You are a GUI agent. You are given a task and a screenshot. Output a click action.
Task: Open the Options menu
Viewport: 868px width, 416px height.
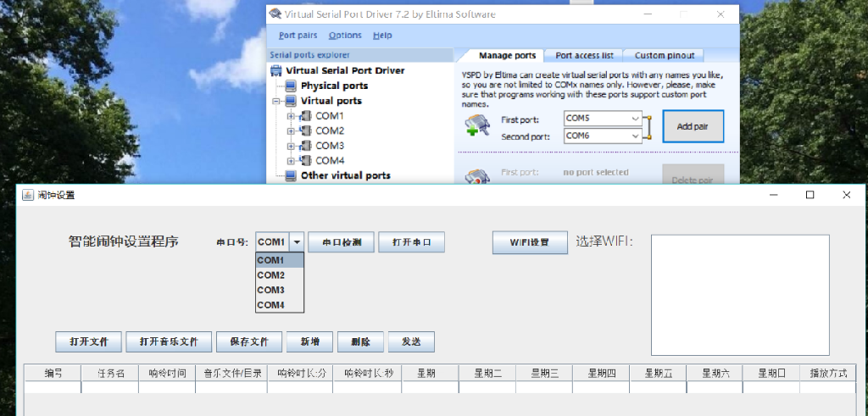pyautogui.click(x=345, y=36)
